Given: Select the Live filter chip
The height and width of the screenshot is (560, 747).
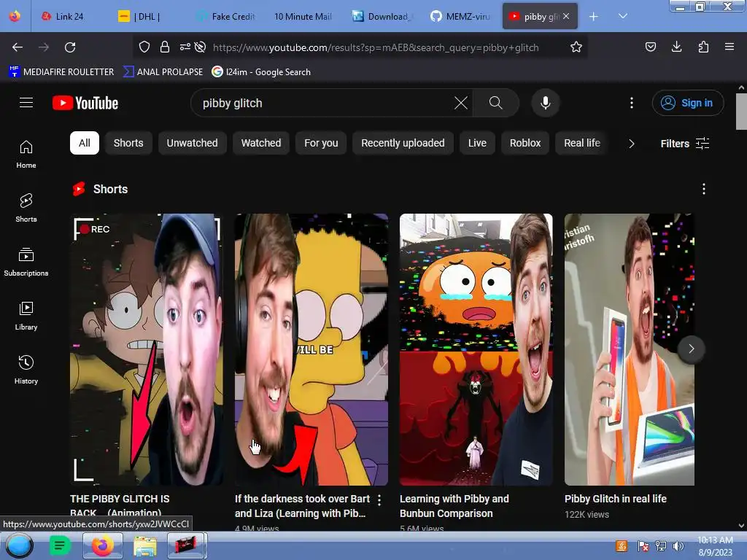Looking at the screenshot, I should click(477, 143).
